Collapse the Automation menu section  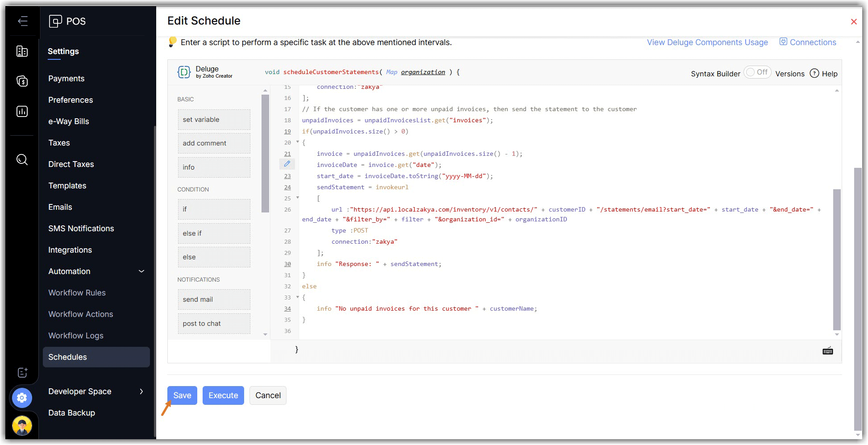click(141, 271)
